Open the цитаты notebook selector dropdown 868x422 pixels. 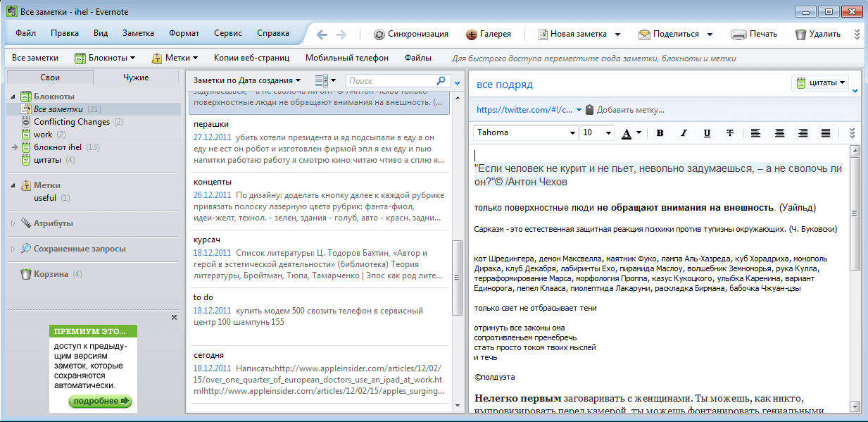pos(820,83)
